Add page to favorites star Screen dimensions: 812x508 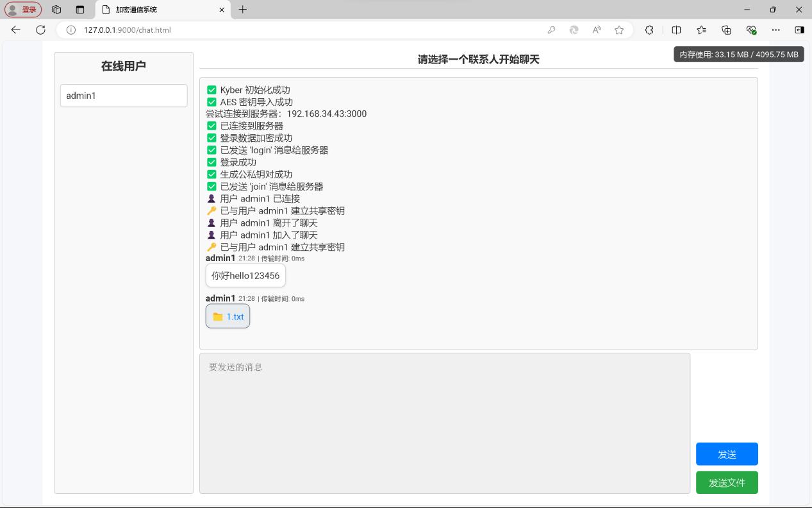619,30
